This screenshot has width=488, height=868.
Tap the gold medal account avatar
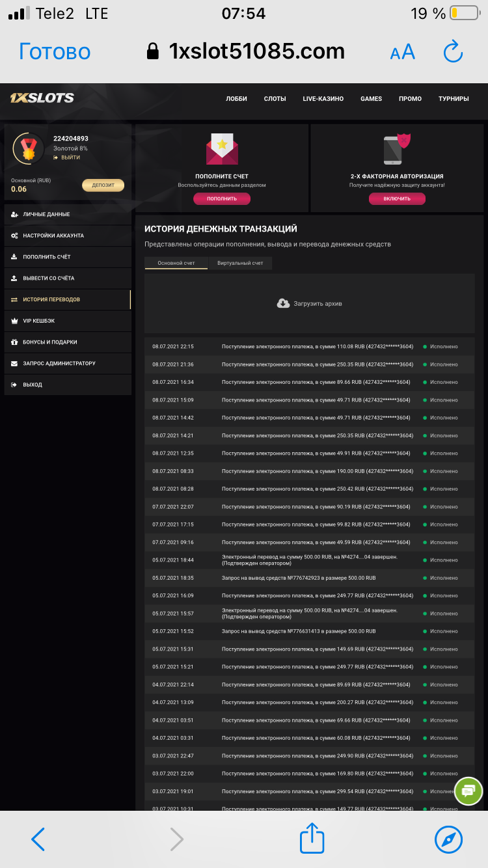click(x=29, y=149)
